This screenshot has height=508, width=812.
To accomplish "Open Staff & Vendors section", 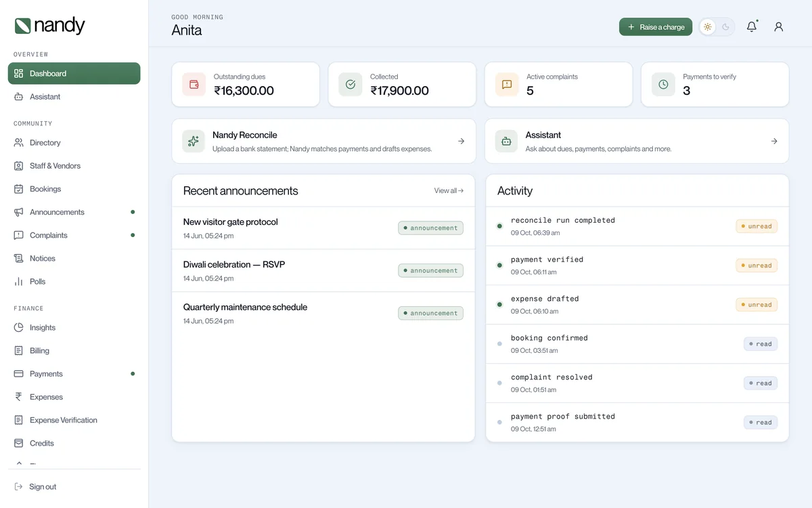I will tap(74, 166).
